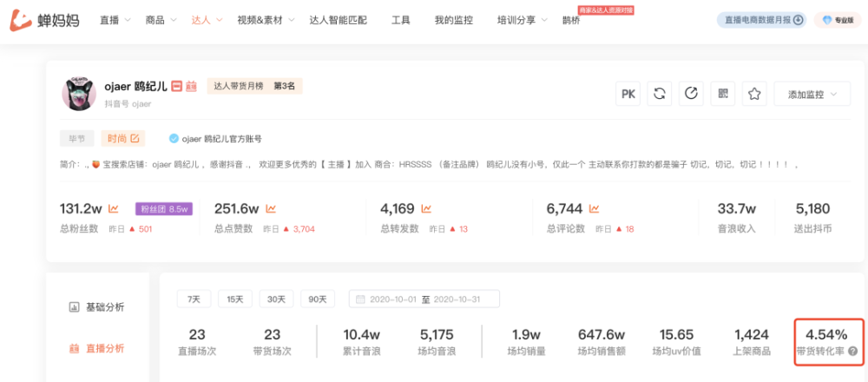Expand the 培训分享 dropdown
Image resolution: width=868 pixels, height=382 pixels.
click(x=523, y=21)
